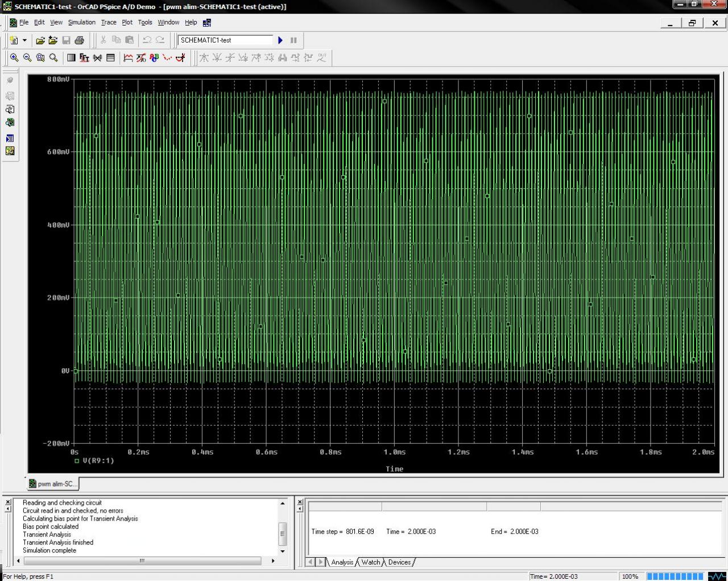The height and width of the screenshot is (581, 728).
Task: Toggle Mark Data Points icon
Action: (167, 57)
